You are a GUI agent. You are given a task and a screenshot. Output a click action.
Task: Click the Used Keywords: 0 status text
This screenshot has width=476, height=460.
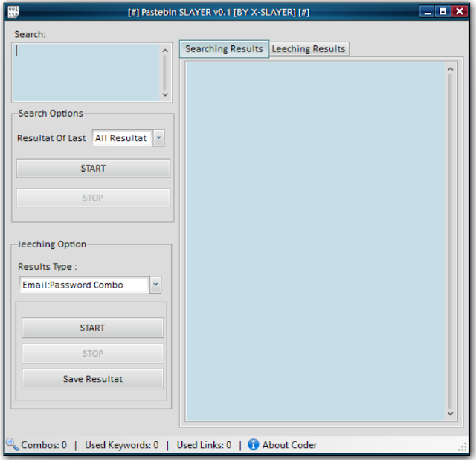121,445
